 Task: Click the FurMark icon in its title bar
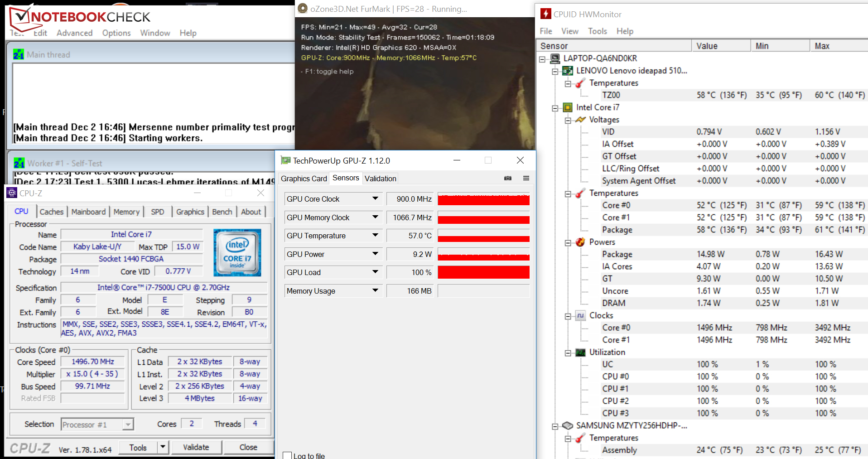[x=303, y=9]
